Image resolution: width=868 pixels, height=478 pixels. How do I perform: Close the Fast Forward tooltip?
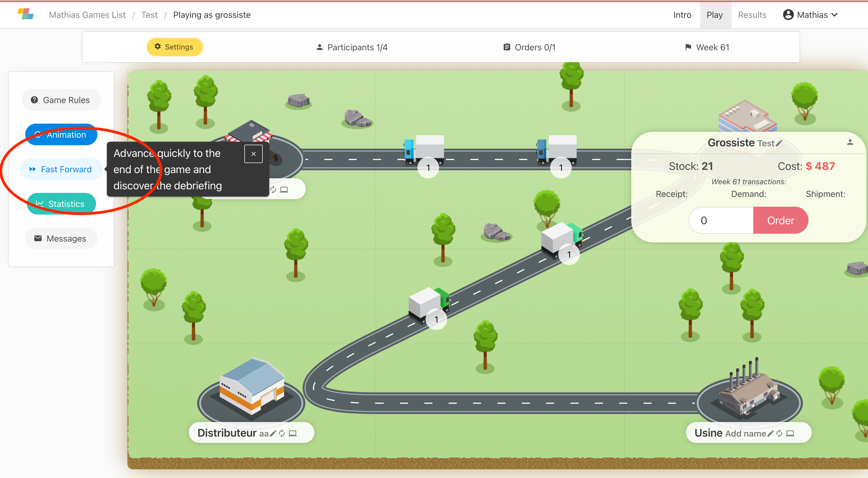tap(253, 154)
